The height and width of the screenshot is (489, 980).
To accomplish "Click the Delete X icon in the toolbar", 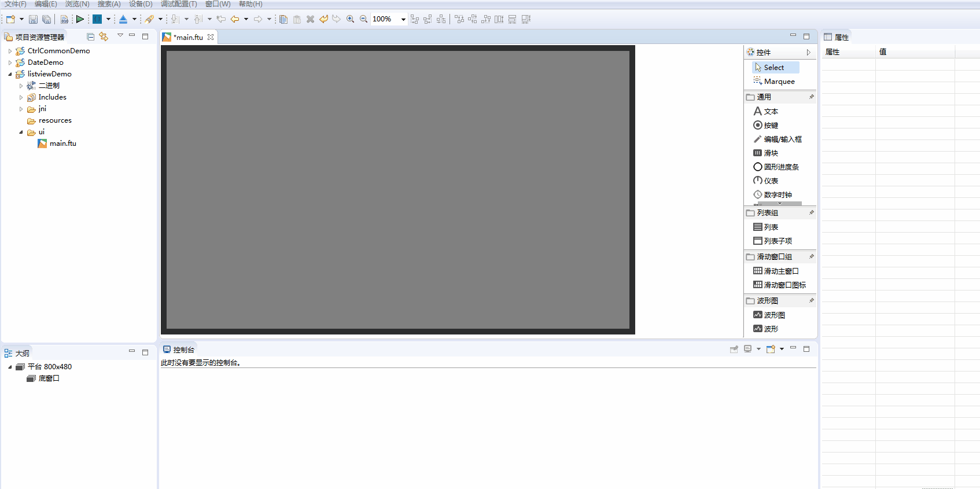I will [310, 19].
